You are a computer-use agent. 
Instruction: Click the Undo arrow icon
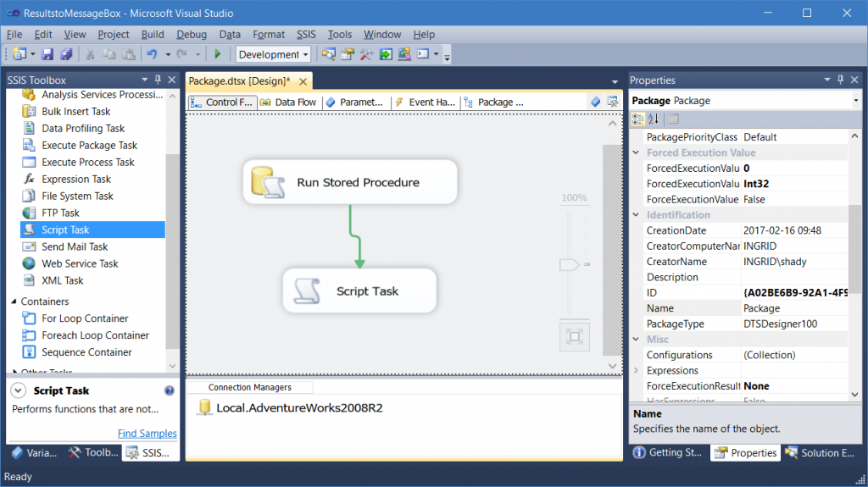[x=152, y=54]
